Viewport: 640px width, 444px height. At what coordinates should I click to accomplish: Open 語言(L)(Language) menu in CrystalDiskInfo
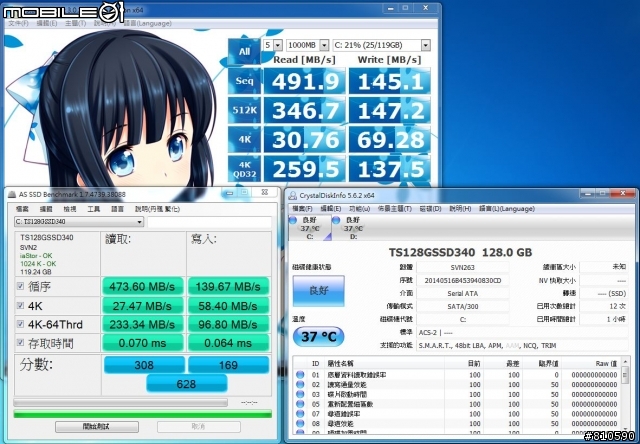[507, 209]
